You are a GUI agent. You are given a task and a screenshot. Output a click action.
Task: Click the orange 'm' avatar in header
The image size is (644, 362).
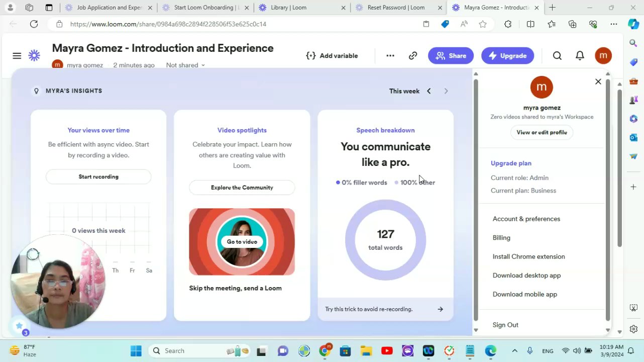tap(603, 56)
